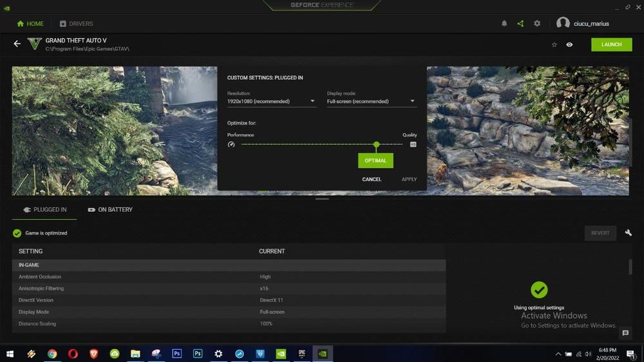Click the right rocky stream screenshot
The image size is (644, 362).
point(528,131)
